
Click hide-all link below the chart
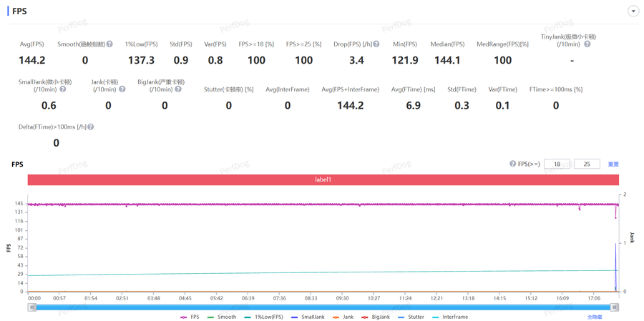click(x=595, y=317)
